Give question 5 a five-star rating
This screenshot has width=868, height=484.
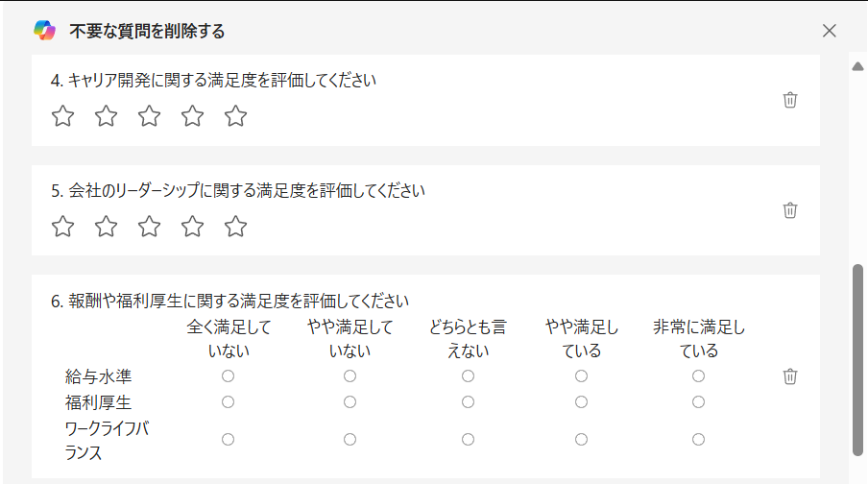pos(236,227)
